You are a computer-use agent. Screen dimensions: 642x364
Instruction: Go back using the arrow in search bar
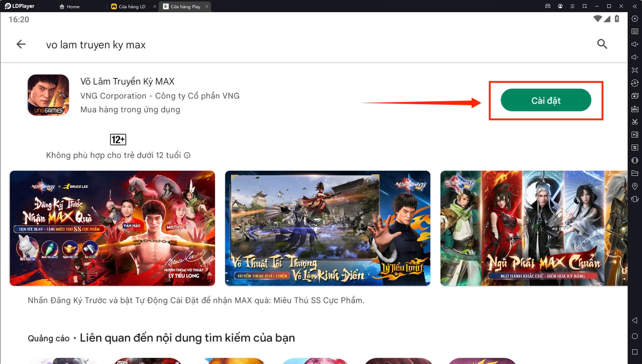pos(21,44)
